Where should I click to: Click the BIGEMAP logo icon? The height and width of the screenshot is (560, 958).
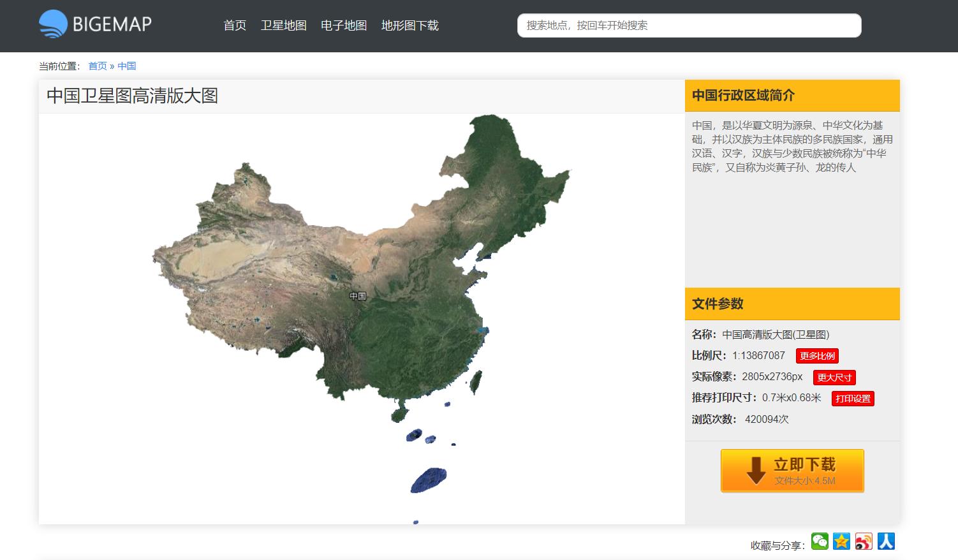(x=54, y=24)
